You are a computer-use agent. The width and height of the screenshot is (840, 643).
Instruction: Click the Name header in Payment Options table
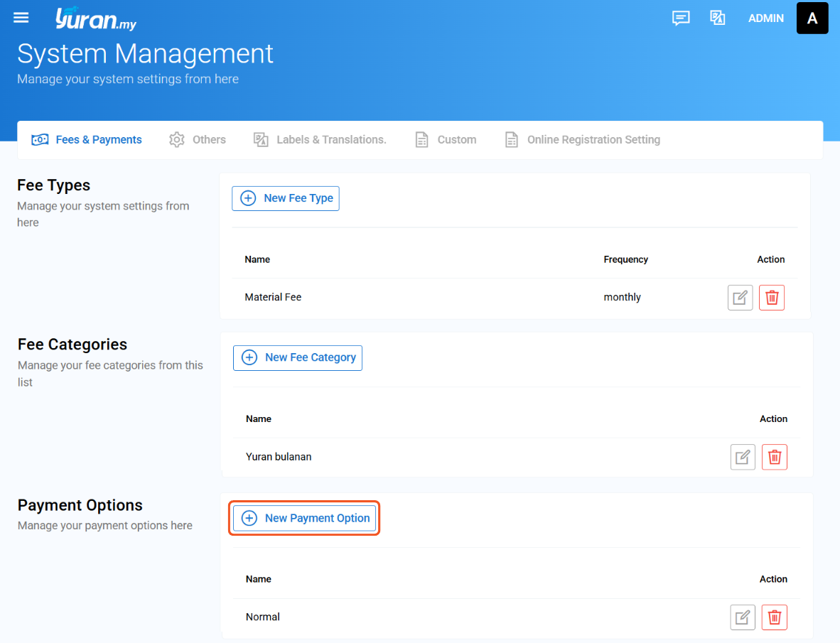tap(258, 579)
